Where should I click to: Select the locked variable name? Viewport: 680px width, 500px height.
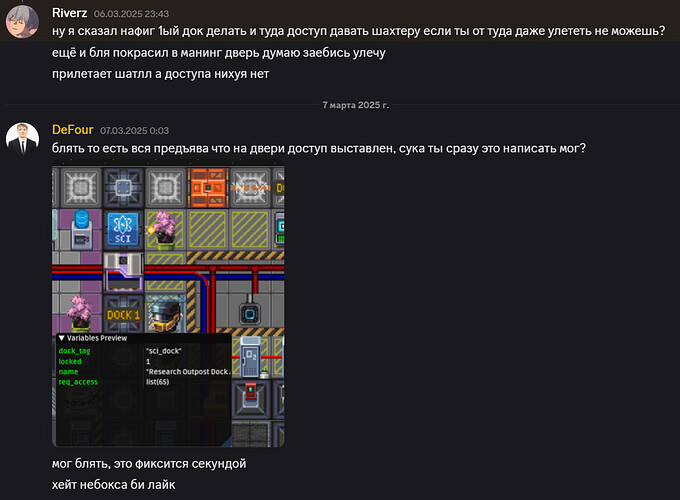(70, 361)
